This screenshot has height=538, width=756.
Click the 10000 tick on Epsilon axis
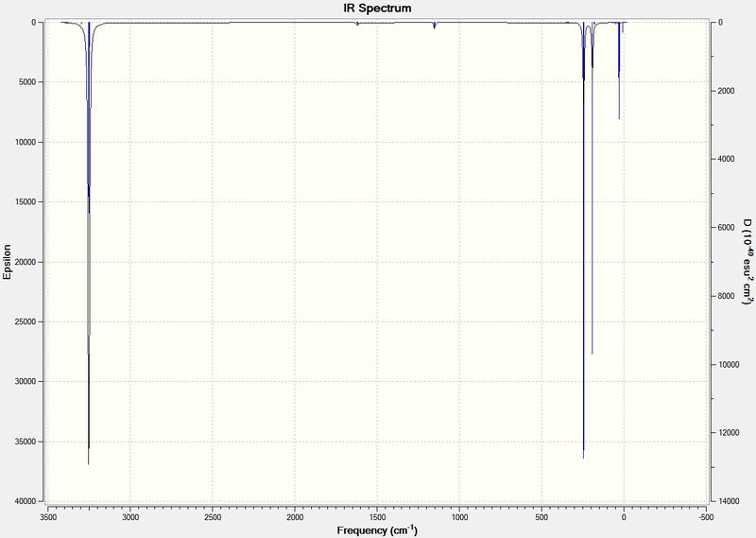(x=25, y=143)
